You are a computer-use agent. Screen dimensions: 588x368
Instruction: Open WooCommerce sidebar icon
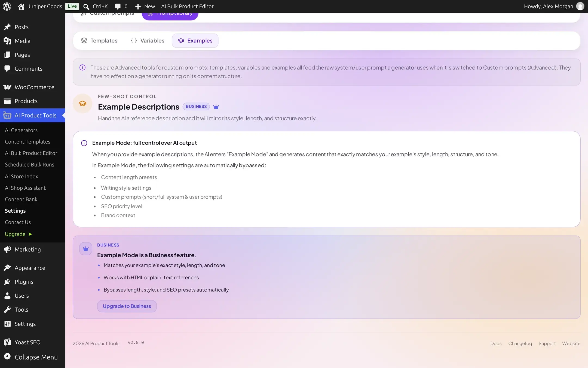(x=7, y=87)
